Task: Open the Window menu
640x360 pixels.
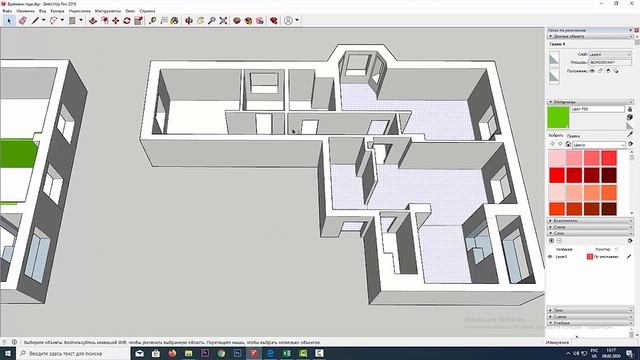Action: [130, 11]
